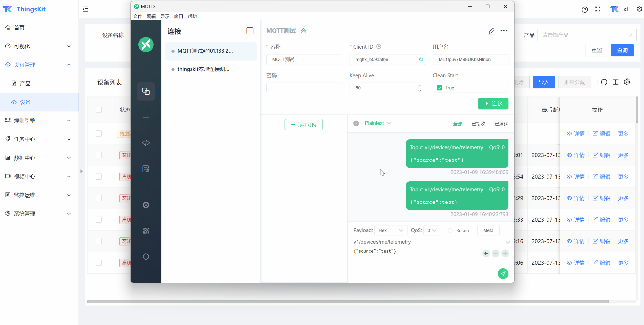644x325 pixels.
Task: Click the 添加订阅 subscription button
Action: 303,124
